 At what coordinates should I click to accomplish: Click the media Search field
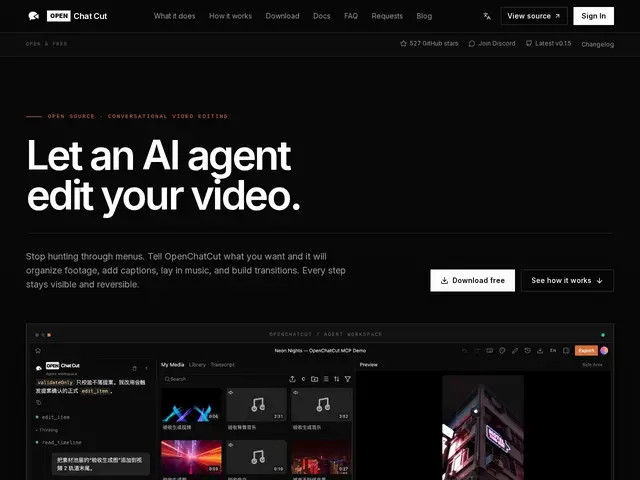pos(224,379)
